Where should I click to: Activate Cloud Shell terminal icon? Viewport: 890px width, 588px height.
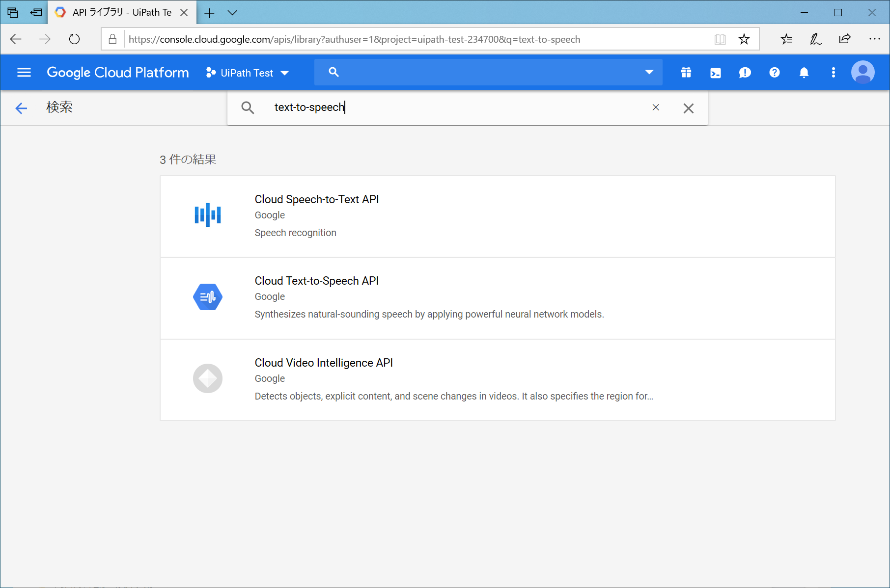(716, 73)
